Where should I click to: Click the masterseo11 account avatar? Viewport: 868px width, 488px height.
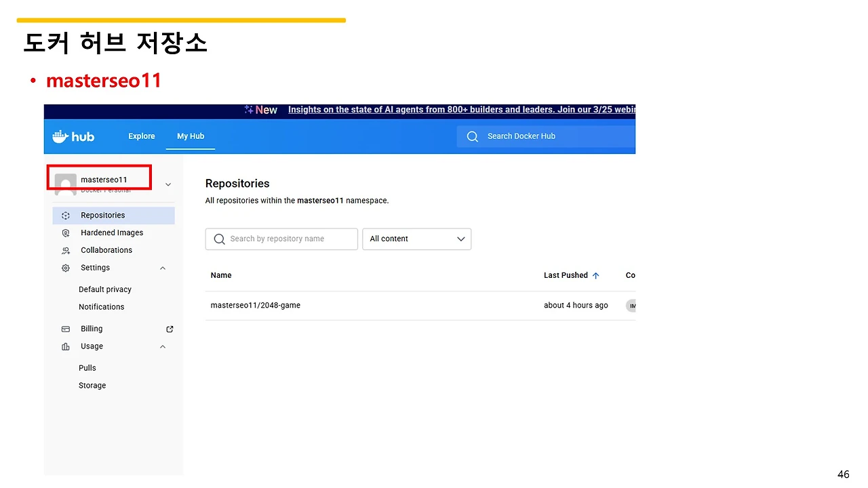coord(65,184)
